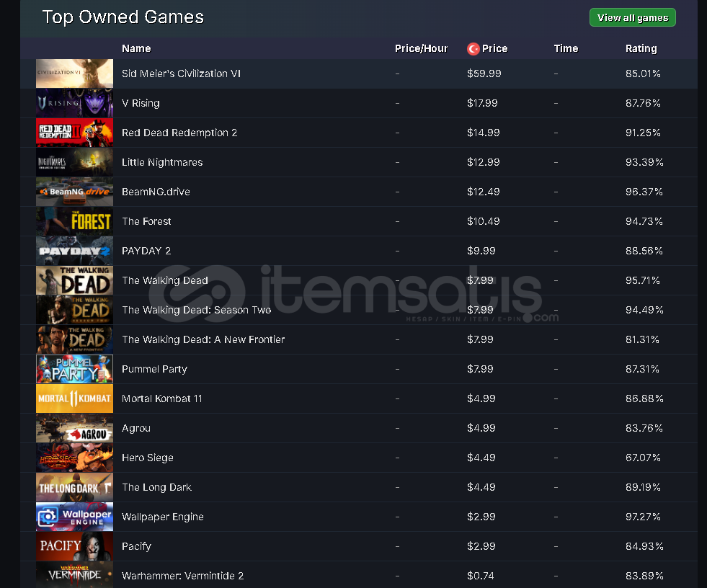Open the Little Nightmares game thumbnail
This screenshot has height=588, width=707.
click(x=74, y=162)
